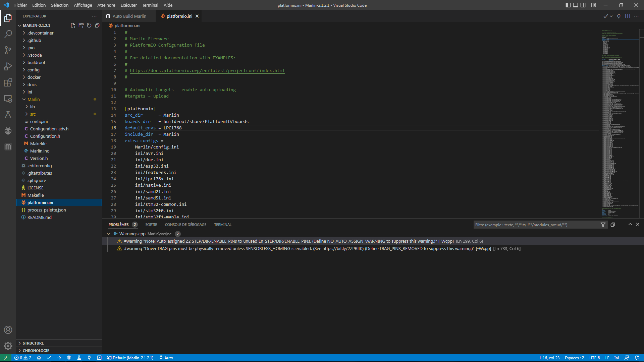
Task: Expand the STRUCTURE section
Action: click(x=33, y=343)
